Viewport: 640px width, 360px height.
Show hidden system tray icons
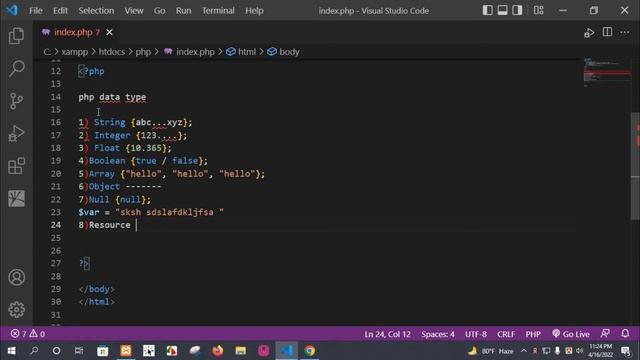coord(524,351)
